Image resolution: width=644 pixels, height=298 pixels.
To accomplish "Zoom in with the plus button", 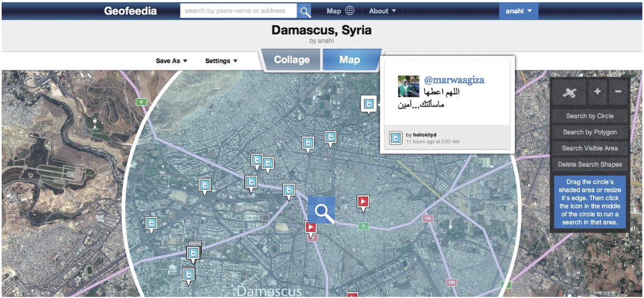I will pyautogui.click(x=598, y=92).
